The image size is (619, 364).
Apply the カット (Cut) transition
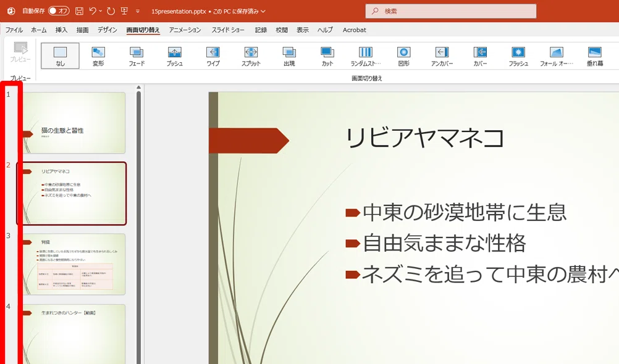tap(327, 56)
